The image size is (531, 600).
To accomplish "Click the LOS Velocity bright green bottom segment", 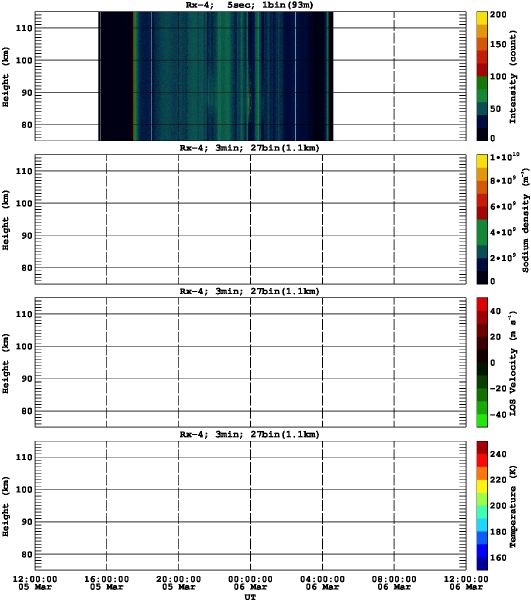I will pyautogui.click(x=482, y=421).
